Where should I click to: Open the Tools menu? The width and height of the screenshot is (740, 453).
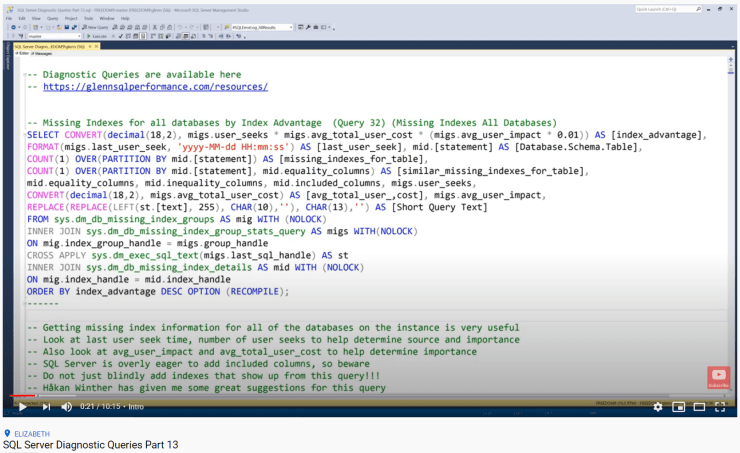tap(88, 18)
